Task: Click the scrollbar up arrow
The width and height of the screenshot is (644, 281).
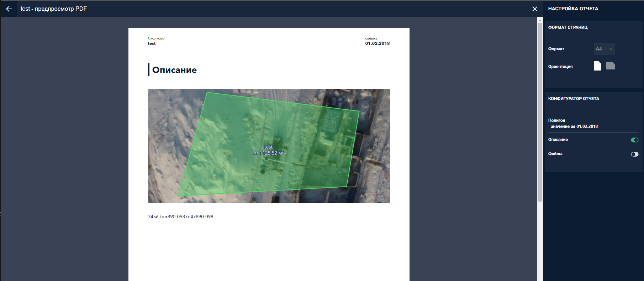Action: 540,20
